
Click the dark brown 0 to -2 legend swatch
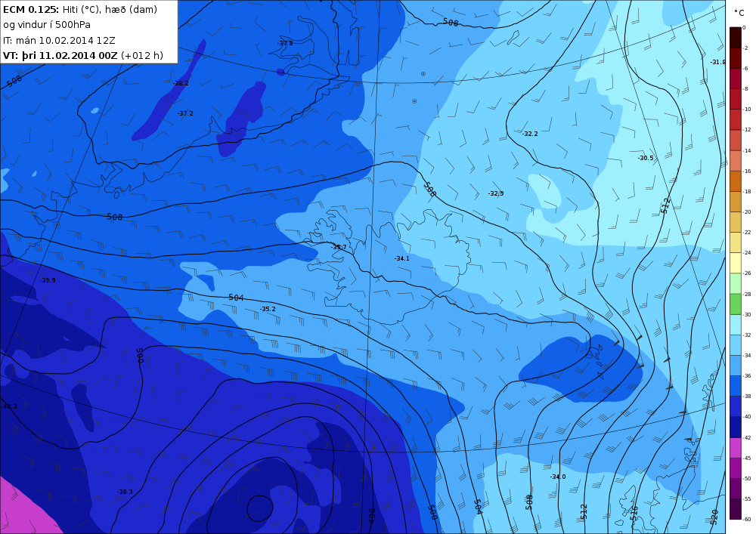point(736,38)
